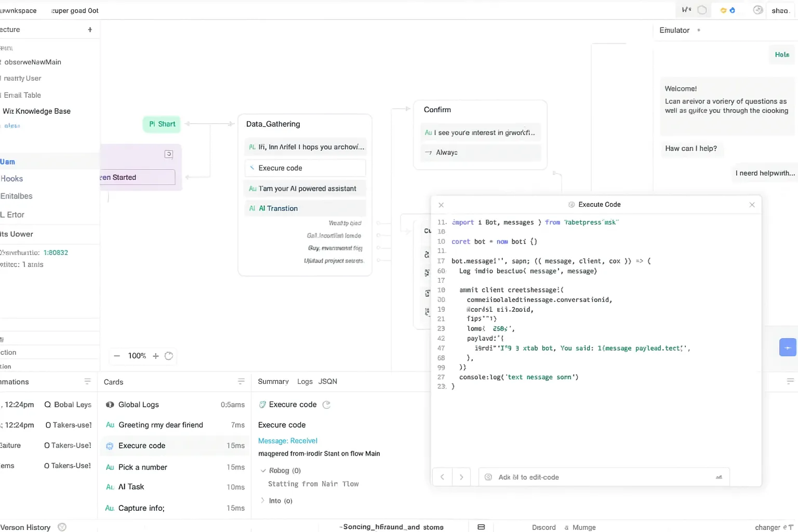Click the plus icon in the left sidebar header
Screen dimensions: 798x532
(x=90, y=30)
